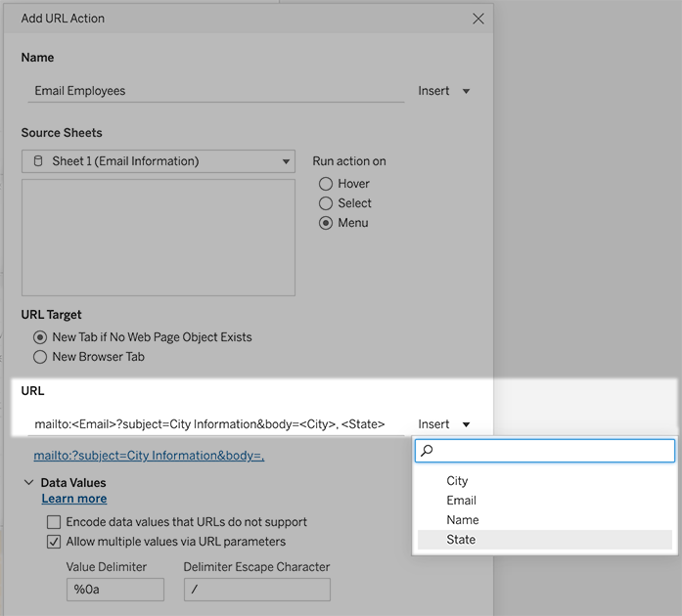Screen dimensions: 682x616
Task: Insert the City field
Action: point(545,481)
